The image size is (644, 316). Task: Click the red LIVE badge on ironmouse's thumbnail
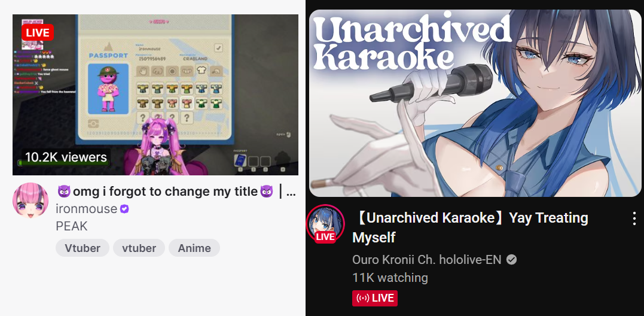[x=38, y=32]
